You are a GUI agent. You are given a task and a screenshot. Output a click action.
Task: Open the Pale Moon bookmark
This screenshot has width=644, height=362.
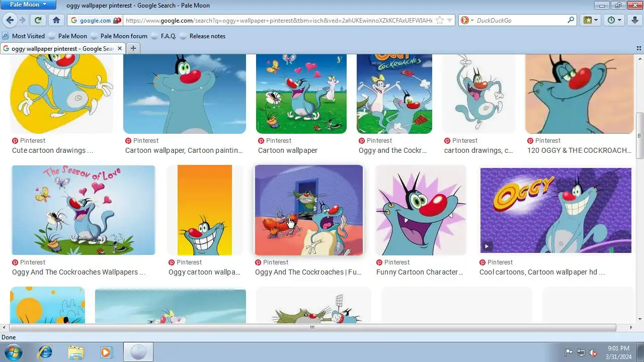point(67,36)
